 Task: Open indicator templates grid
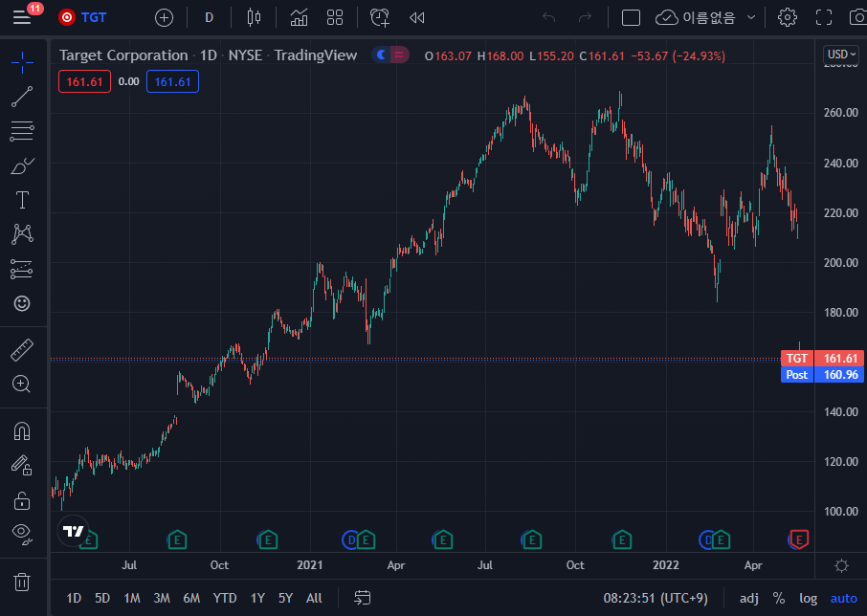[335, 17]
